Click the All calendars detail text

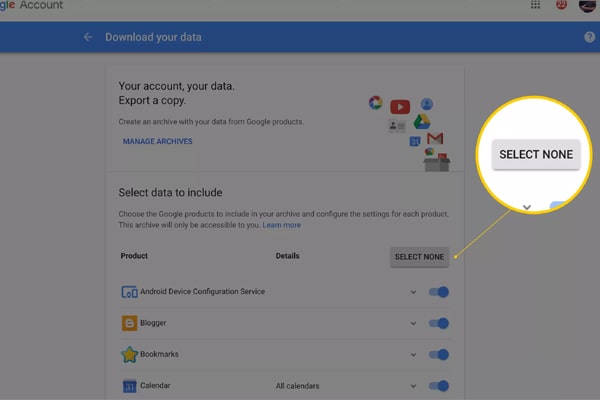pos(297,386)
